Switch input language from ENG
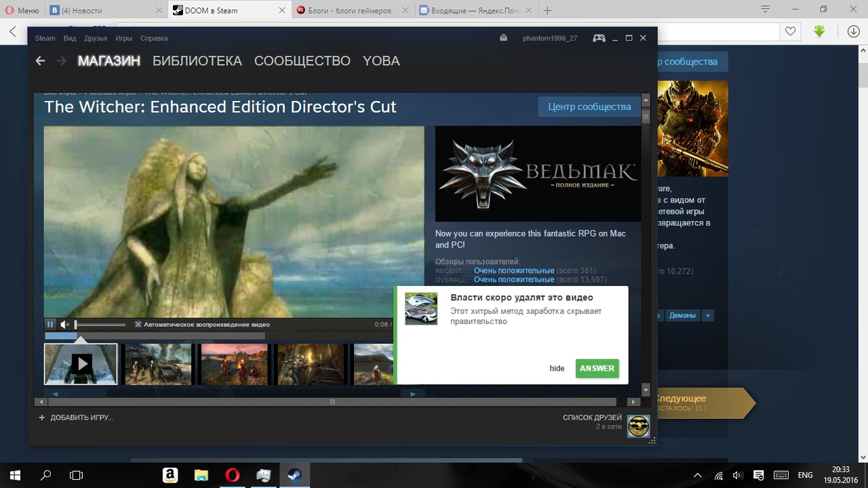 805,475
